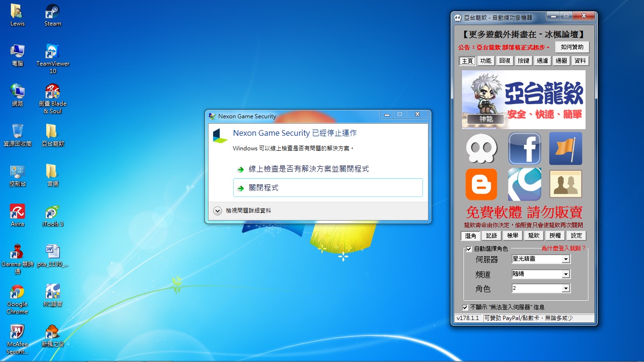Switch to the 按鍵 tab
Image resolution: width=644 pixels, height=362 pixels.
(x=524, y=61)
